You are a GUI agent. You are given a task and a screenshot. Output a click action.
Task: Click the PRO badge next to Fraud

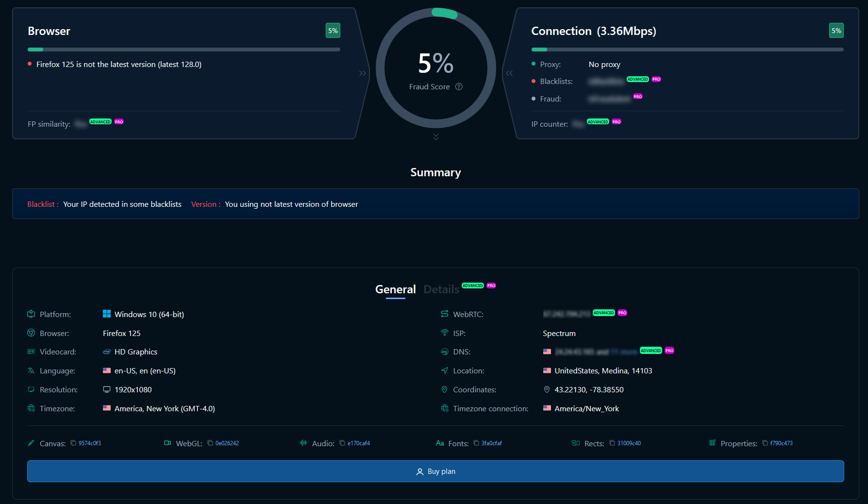tap(638, 97)
